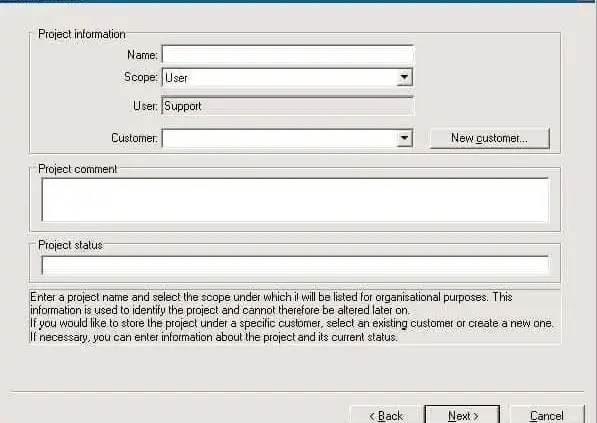
Task: Click the Project information group heading
Action: [x=82, y=34]
